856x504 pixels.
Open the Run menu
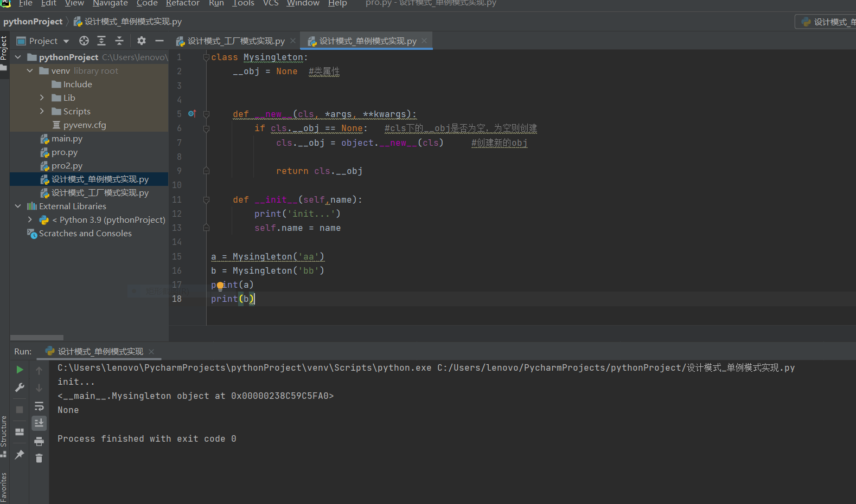(x=216, y=3)
